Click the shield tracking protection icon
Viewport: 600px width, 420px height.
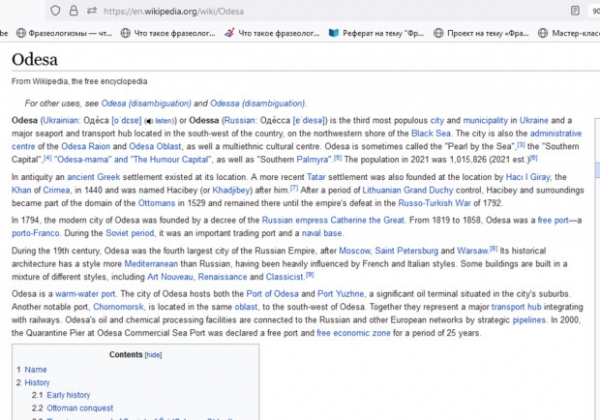(57, 10)
